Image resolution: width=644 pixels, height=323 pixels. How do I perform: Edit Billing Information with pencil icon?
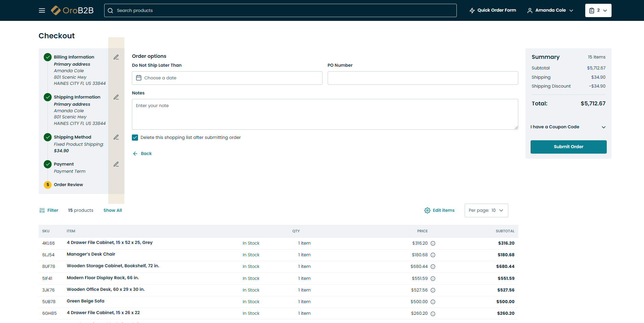(x=116, y=57)
